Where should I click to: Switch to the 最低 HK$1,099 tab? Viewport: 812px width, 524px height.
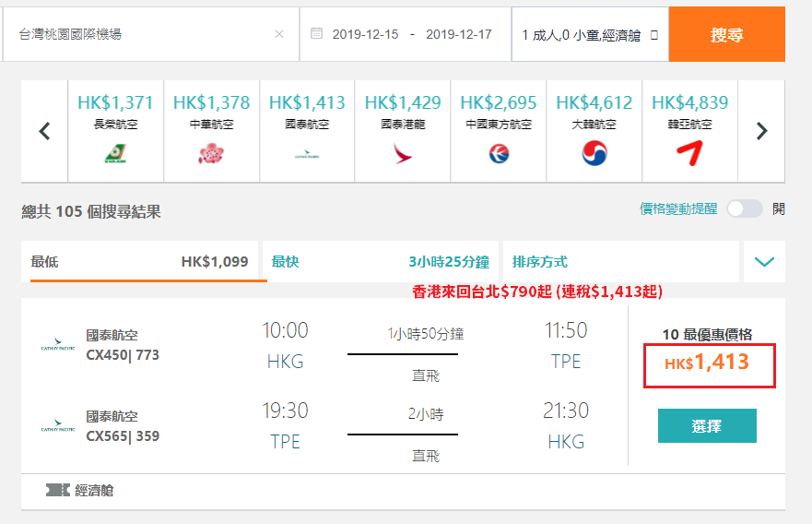[139, 261]
